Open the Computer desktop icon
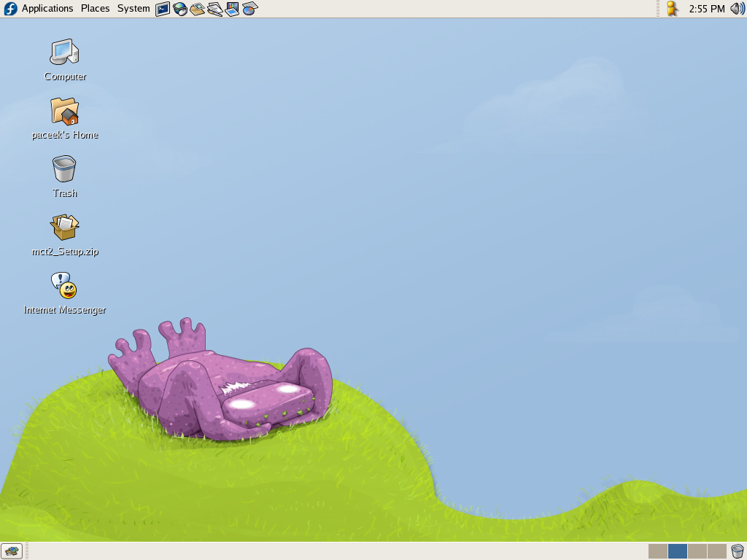Viewport: 747px width, 560px height. tap(64, 52)
